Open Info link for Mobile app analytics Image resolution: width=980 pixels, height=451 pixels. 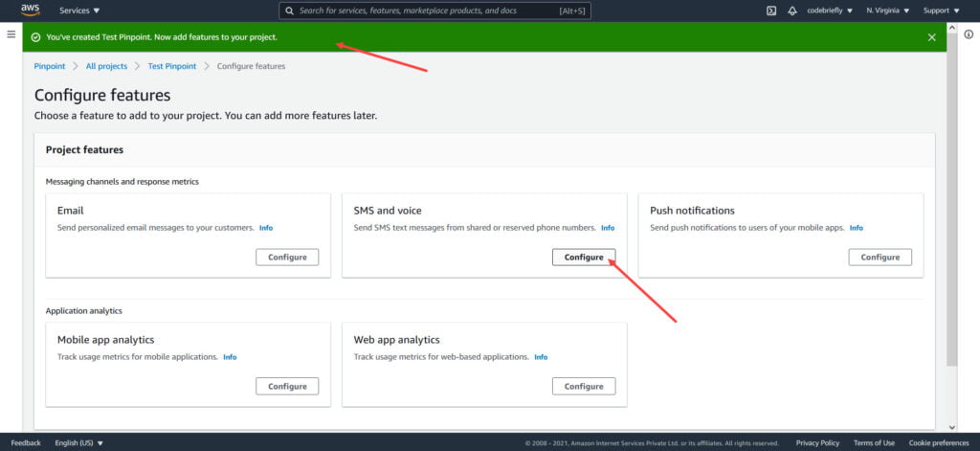[230, 357]
